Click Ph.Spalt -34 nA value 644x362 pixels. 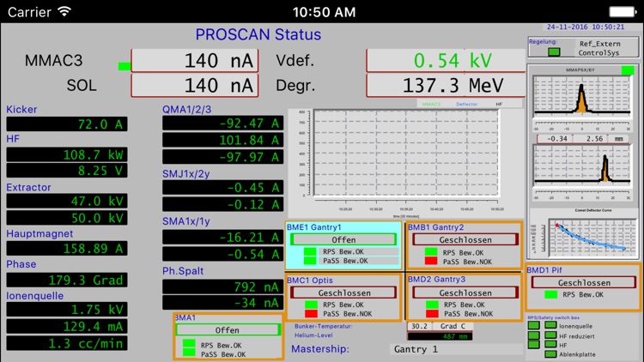(222, 303)
